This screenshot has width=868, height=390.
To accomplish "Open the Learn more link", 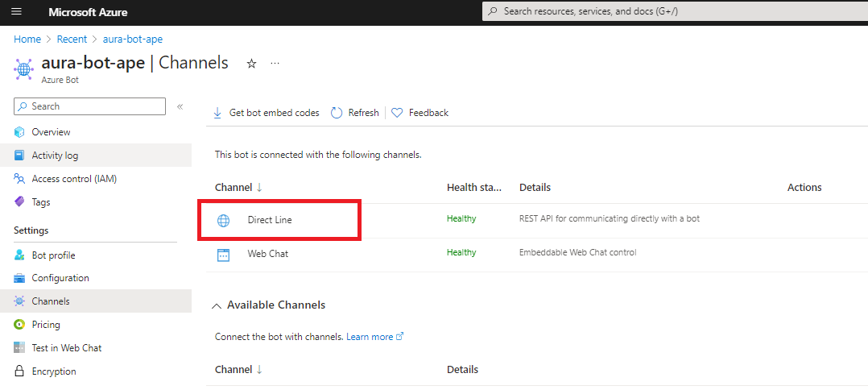I will point(370,337).
